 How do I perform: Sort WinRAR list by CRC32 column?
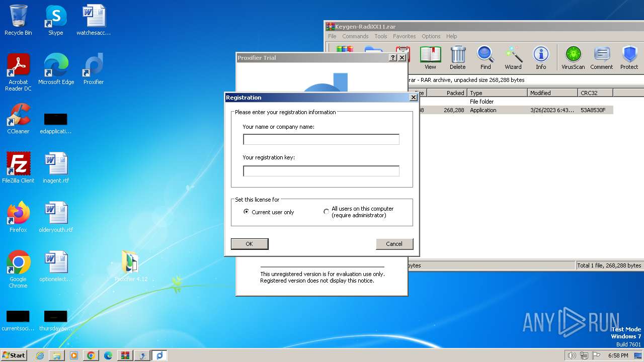[x=596, y=93]
